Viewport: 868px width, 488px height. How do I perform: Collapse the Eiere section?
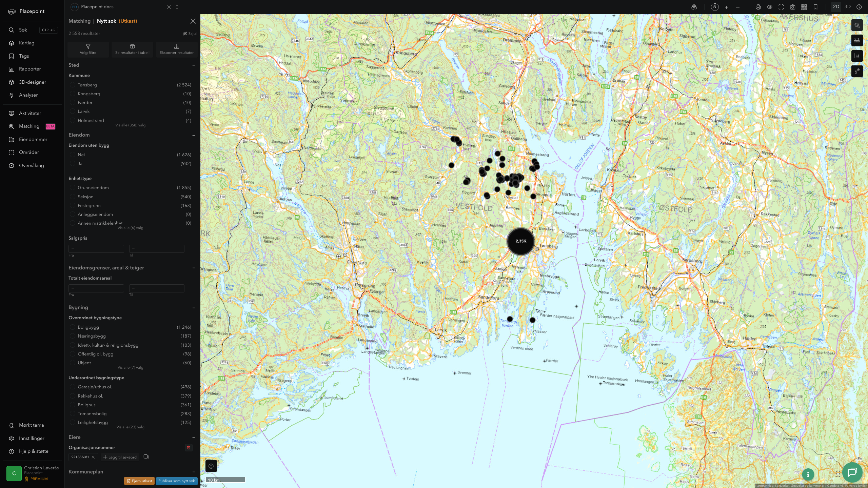(x=194, y=438)
